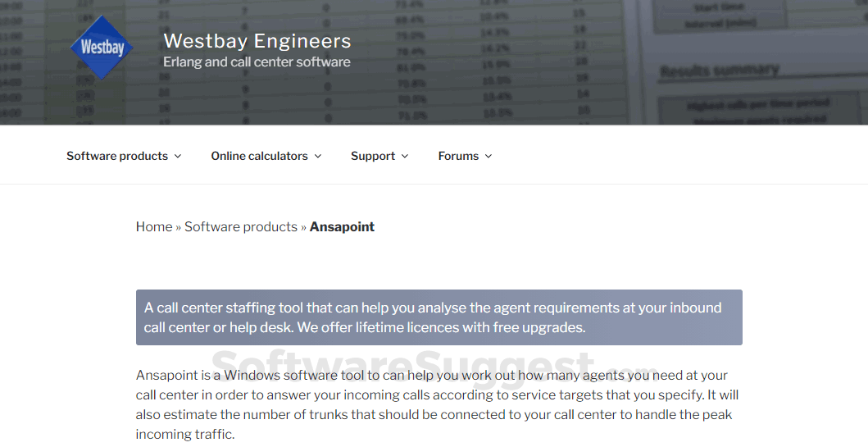This screenshot has width=868, height=447.
Task: Open the Online calculators menu
Action: tap(259, 156)
